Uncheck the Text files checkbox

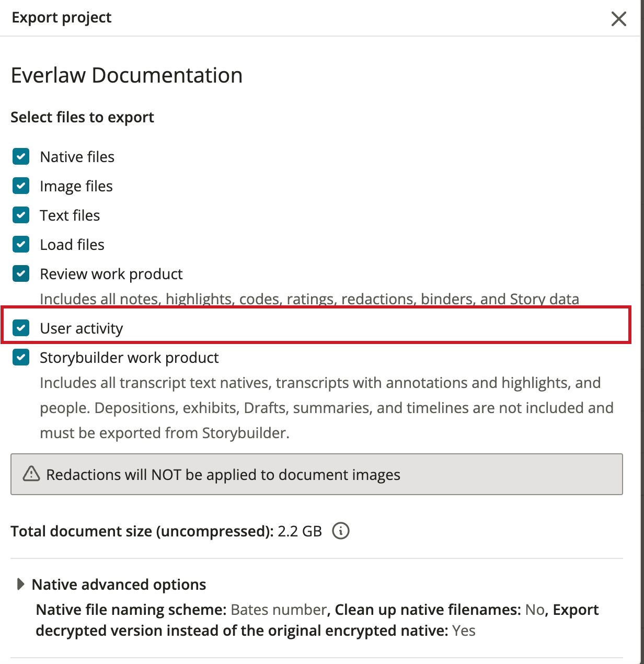[x=20, y=215]
